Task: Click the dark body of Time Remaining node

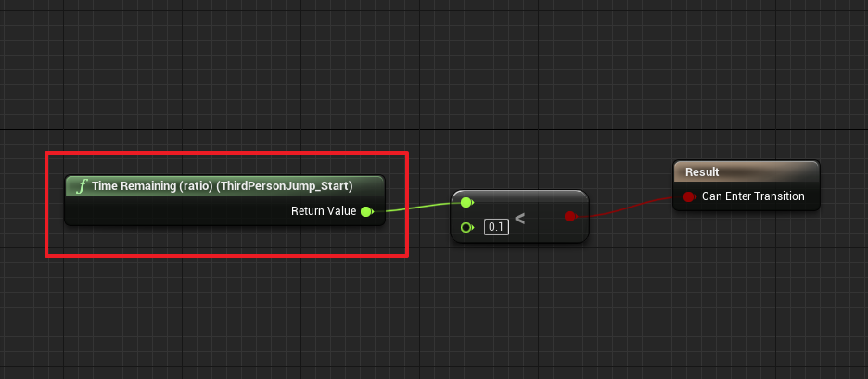Action: [177, 211]
